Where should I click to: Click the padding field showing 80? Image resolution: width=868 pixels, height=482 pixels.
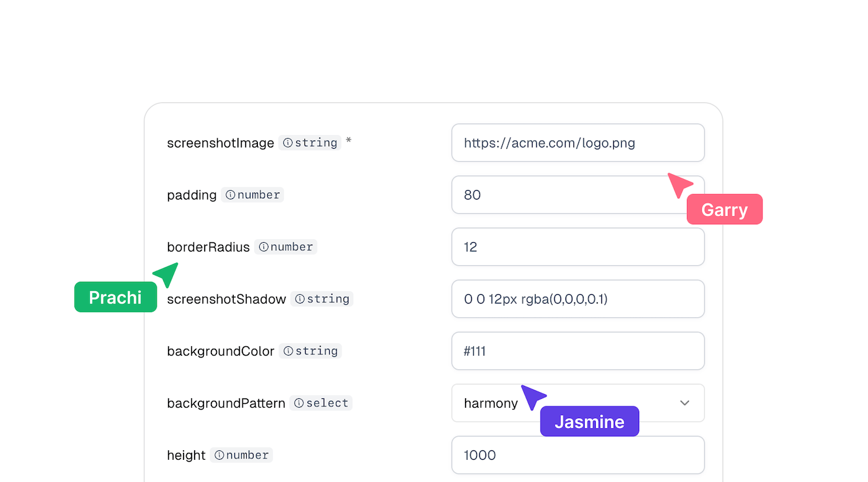click(x=578, y=195)
